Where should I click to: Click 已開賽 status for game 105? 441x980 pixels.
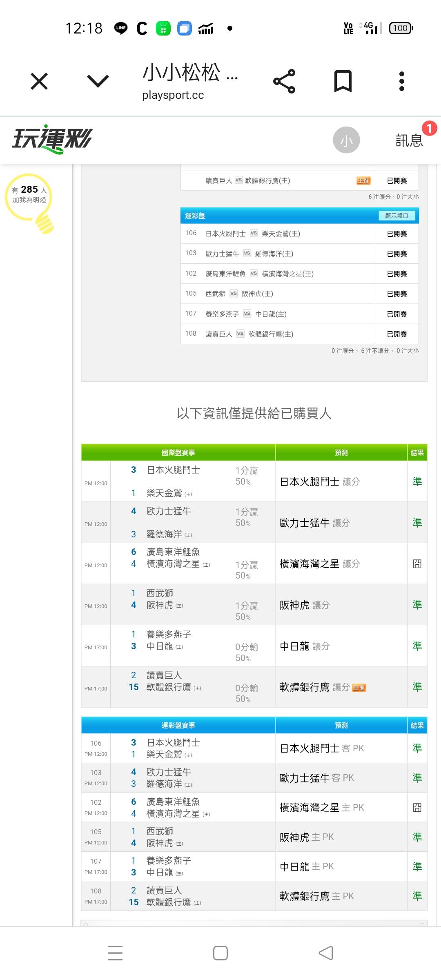click(x=397, y=294)
